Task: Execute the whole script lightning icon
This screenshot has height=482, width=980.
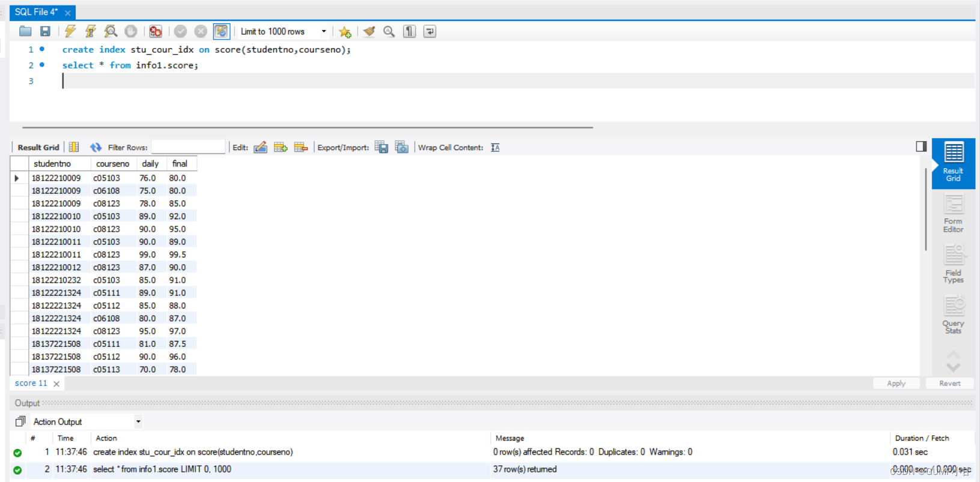Action: pos(70,31)
